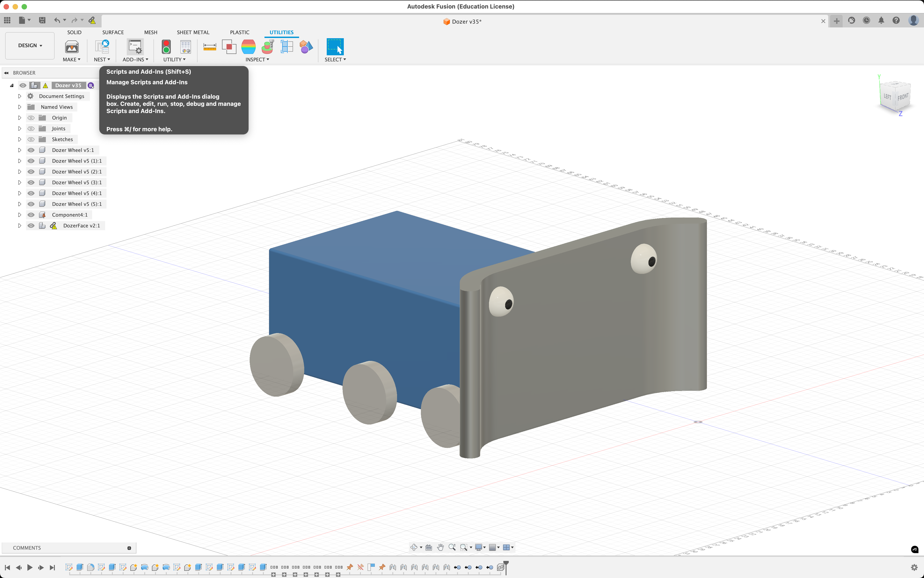The image size is (924, 578).
Task: Hide Dozer Wheel v5 (1):1 component
Action: point(31,161)
